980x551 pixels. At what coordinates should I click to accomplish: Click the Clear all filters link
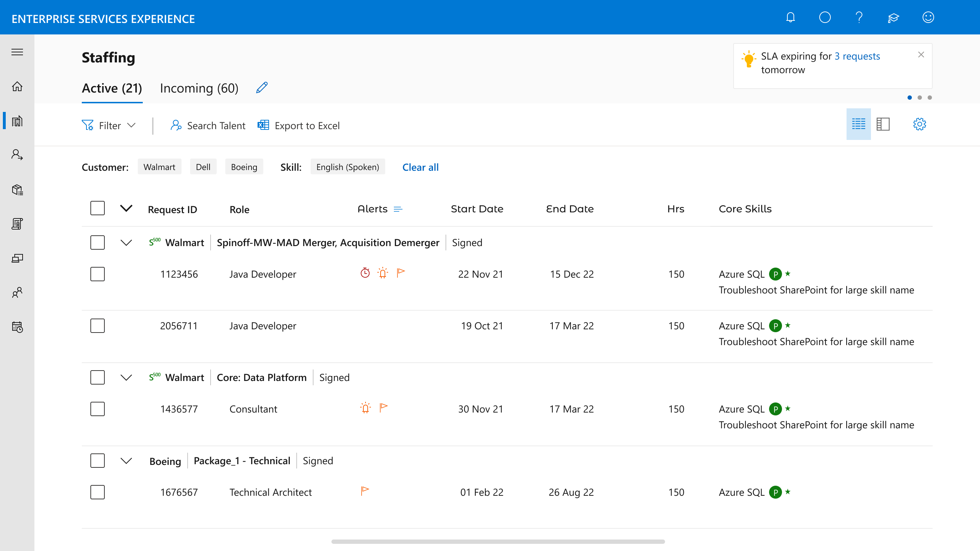click(x=420, y=167)
